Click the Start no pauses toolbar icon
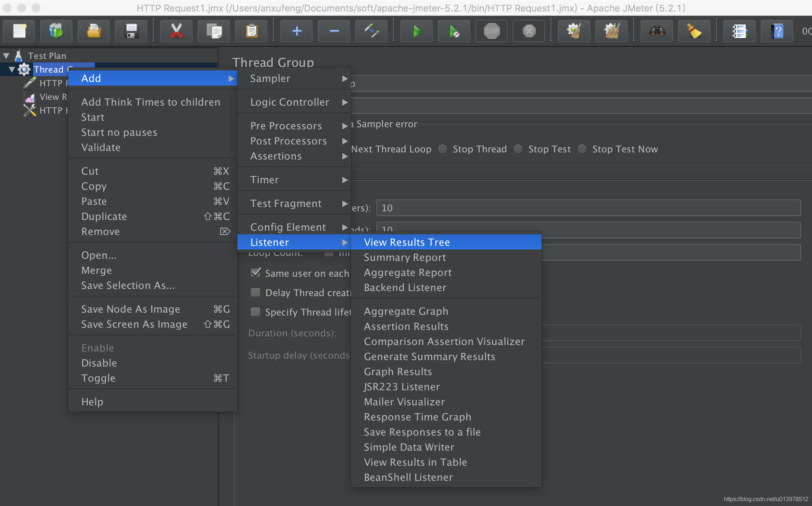The width and height of the screenshot is (812, 506). (x=454, y=31)
